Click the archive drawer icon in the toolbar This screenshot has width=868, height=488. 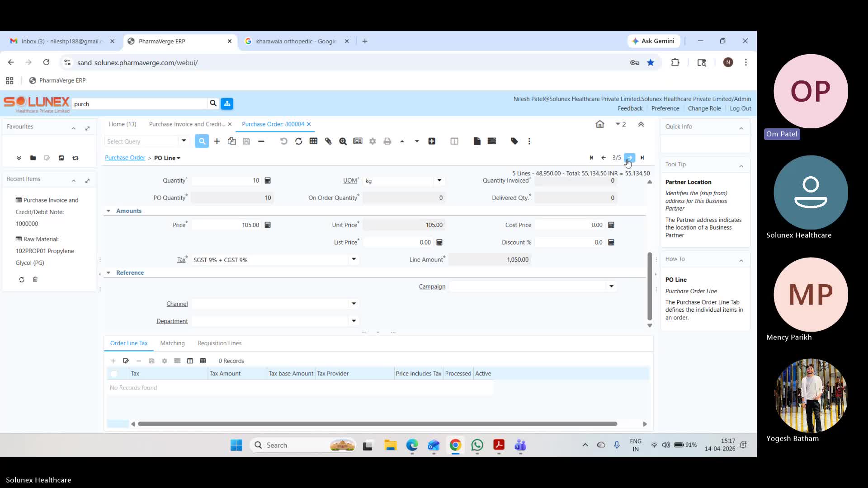pyautogui.click(x=492, y=141)
